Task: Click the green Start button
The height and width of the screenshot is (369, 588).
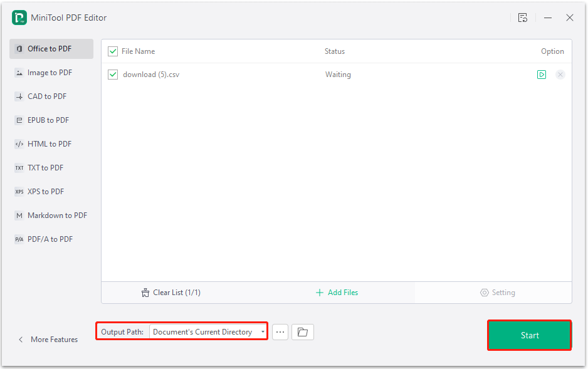Action: pos(530,335)
